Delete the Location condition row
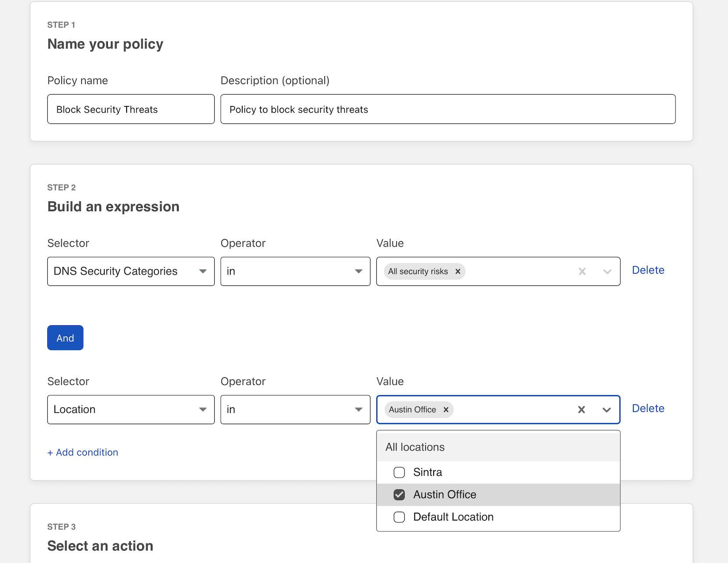 pyautogui.click(x=648, y=408)
